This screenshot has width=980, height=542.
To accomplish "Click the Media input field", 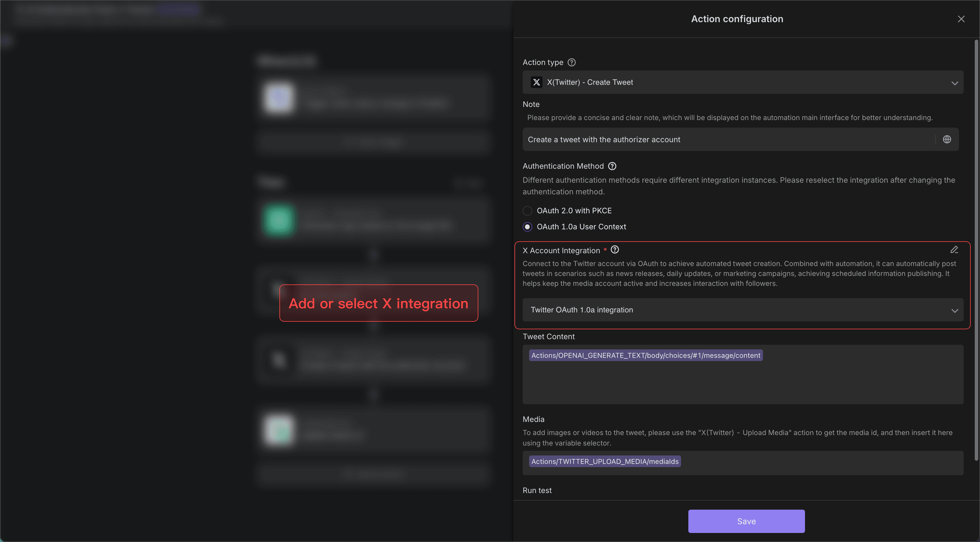I will [743, 463].
